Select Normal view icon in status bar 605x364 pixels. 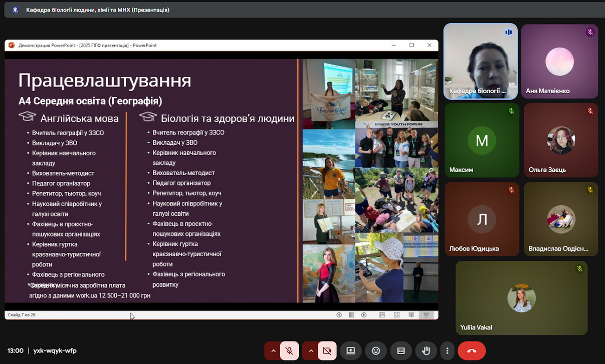click(x=382, y=315)
